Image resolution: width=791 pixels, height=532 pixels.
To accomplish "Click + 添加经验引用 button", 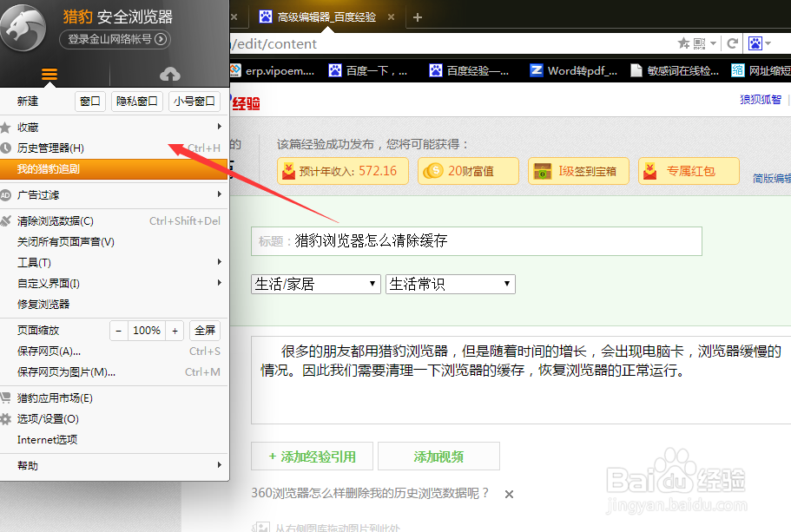I will pos(313,456).
